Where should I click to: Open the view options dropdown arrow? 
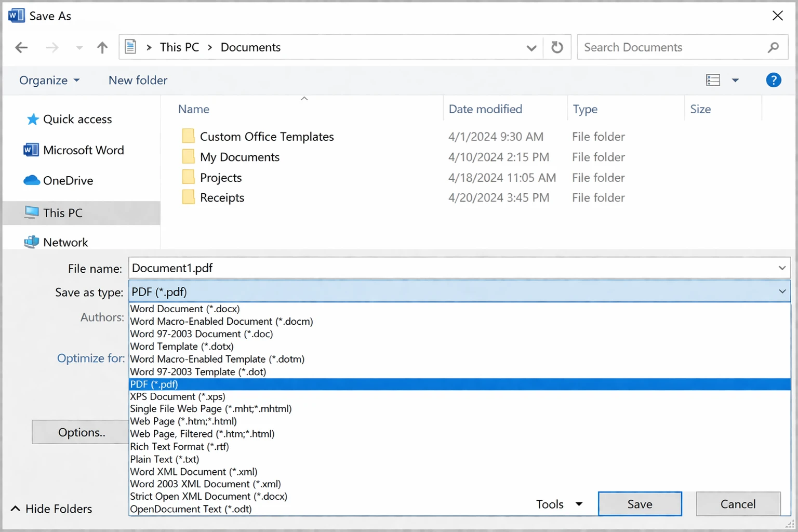click(x=735, y=80)
